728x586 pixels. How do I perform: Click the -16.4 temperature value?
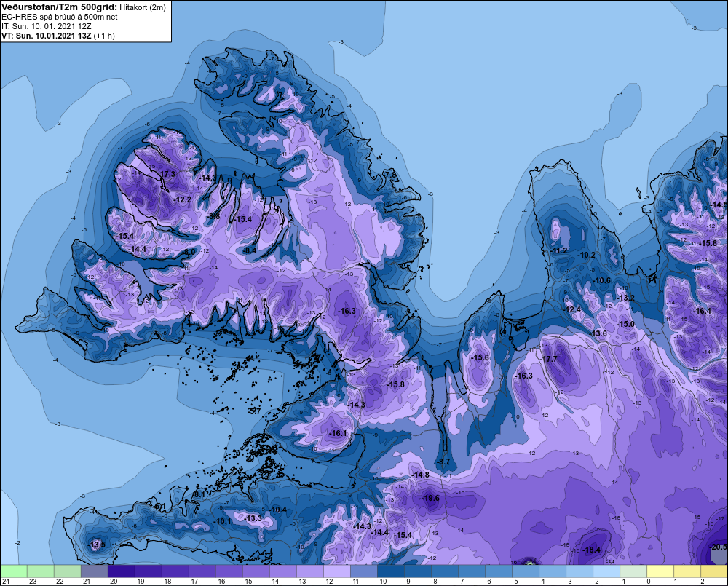point(702,311)
